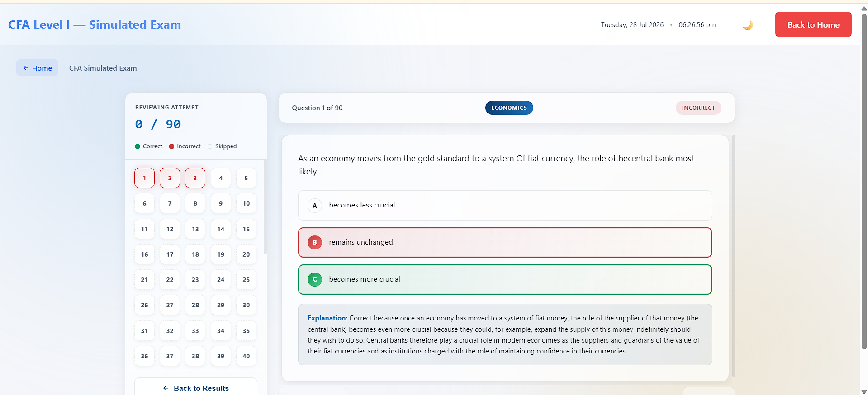The width and height of the screenshot is (868, 395).
Task: Choose question 35 in the grid
Action: [246, 330]
